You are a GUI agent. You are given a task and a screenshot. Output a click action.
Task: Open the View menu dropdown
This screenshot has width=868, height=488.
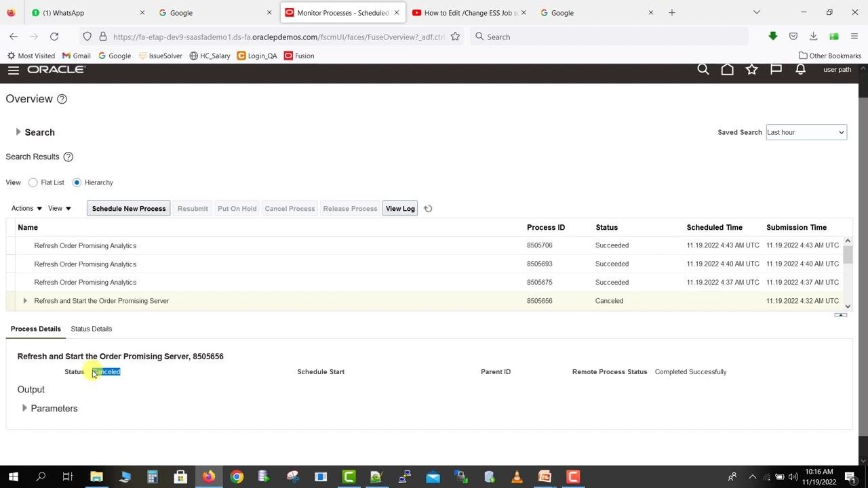pos(59,209)
